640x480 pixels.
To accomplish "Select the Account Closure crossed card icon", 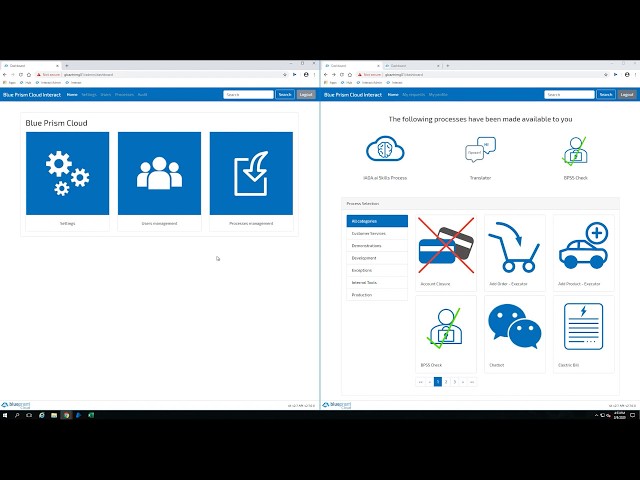I will point(446,246).
